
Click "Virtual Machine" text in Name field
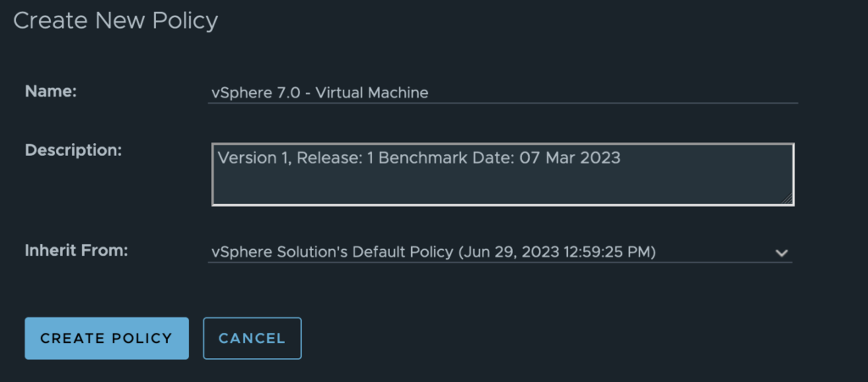tap(372, 92)
